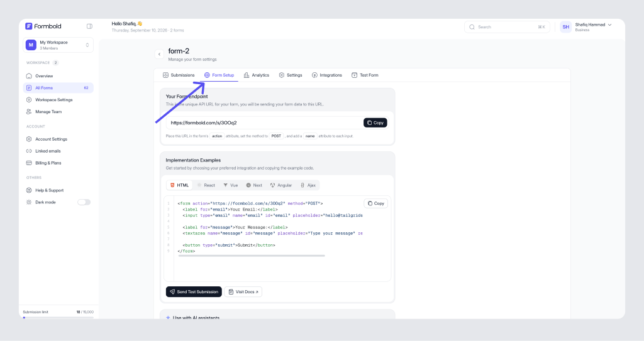Select All Forms in sidebar
Viewport: 644px width, 341px height.
(58, 88)
